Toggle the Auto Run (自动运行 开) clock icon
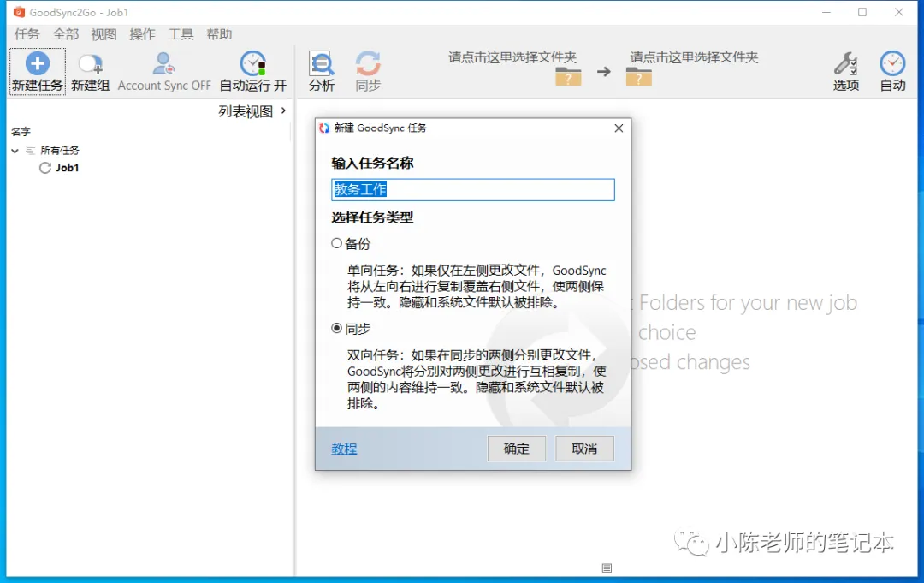This screenshot has height=583, width=924. click(252, 63)
